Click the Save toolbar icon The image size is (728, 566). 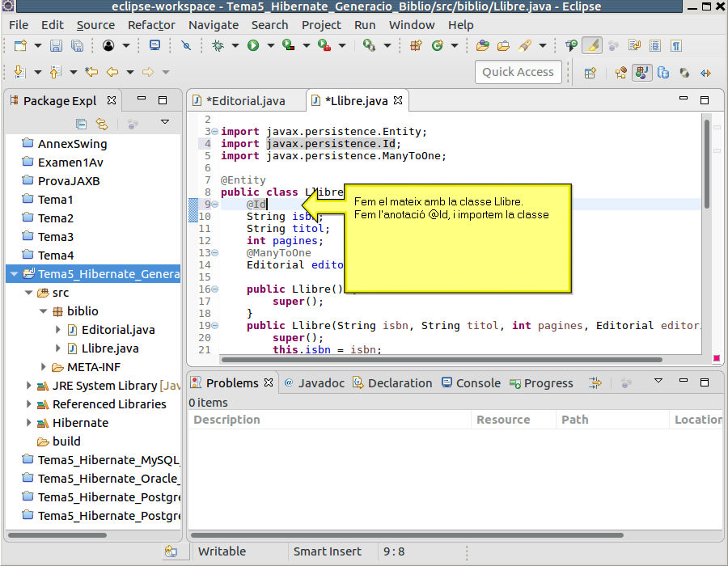[56, 46]
